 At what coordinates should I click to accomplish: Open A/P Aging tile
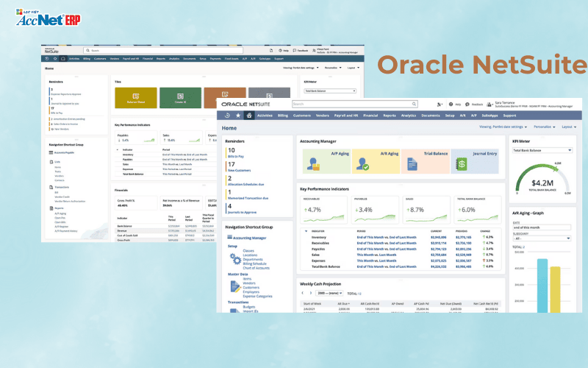click(x=326, y=161)
